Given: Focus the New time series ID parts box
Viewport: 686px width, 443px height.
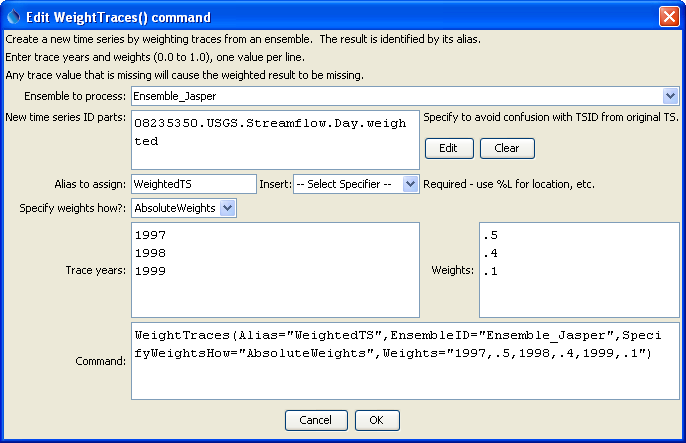Looking at the screenshot, I should (274, 140).
